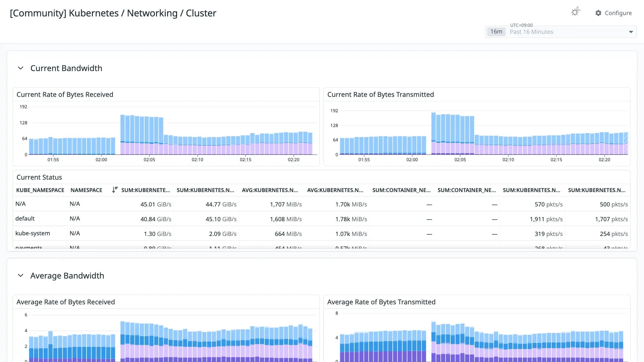
Task: Select the 44.77 GiB/s cell
Action: tap(221, 204)
